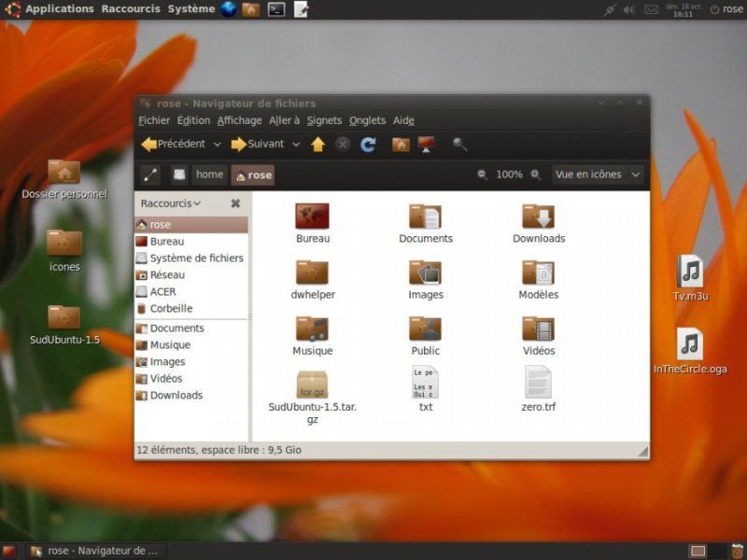Expand the Raccourcis sidebar chooser dropdown
The width and height of the screenshot is (747, 560).
pos(170,203)
